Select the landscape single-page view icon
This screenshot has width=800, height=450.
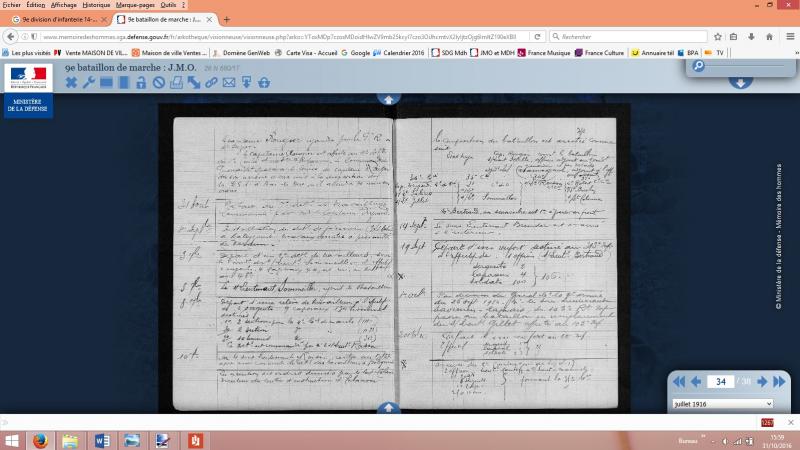106,83
